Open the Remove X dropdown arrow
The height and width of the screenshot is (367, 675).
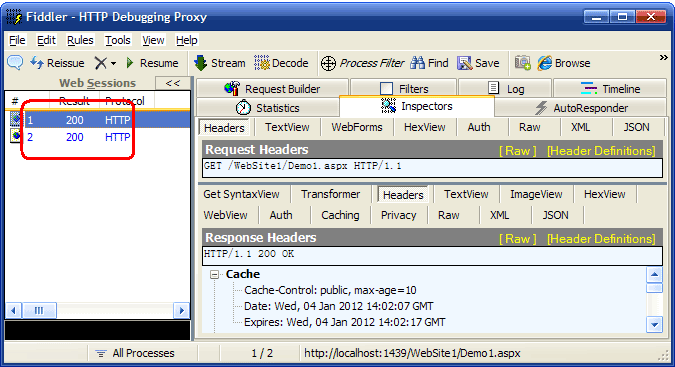(x=113, y=64)
